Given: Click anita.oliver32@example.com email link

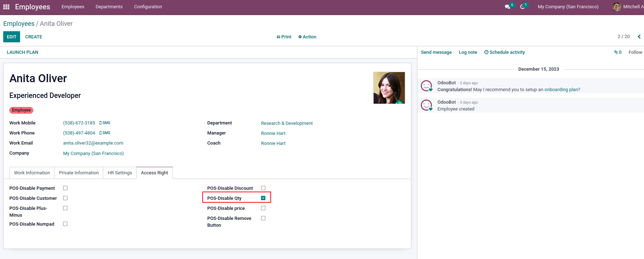Looking at the screenshot, I should (93, 143).
